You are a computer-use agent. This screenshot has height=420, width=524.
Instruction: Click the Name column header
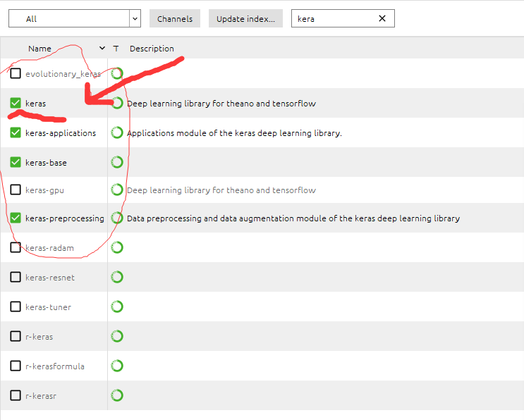(x=39, y=49)
